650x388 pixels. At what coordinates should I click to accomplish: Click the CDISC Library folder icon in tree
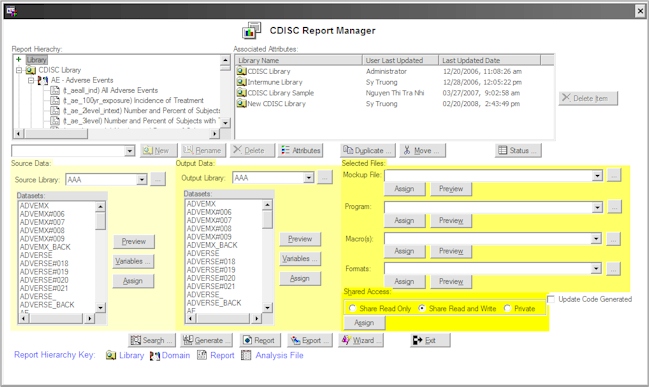click(30, 70)
